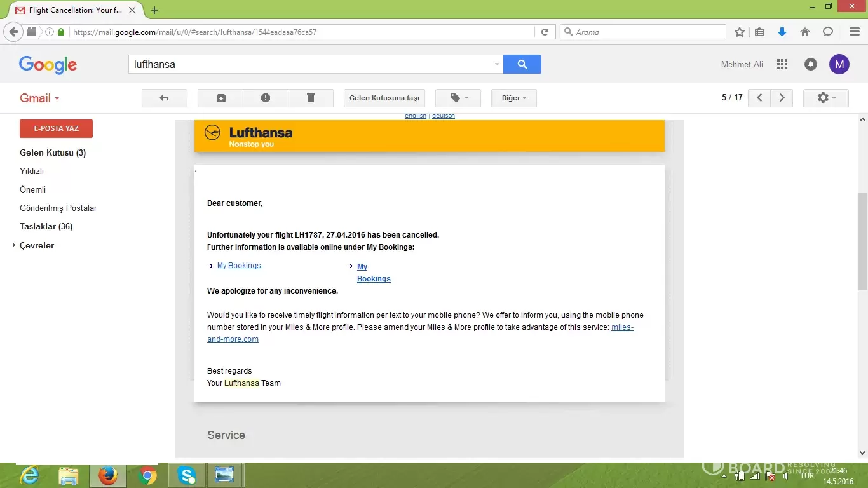This screenshot has height=488, width=868.
Task: Open the Gmail switcher dropdown
Action: point(39,98)
